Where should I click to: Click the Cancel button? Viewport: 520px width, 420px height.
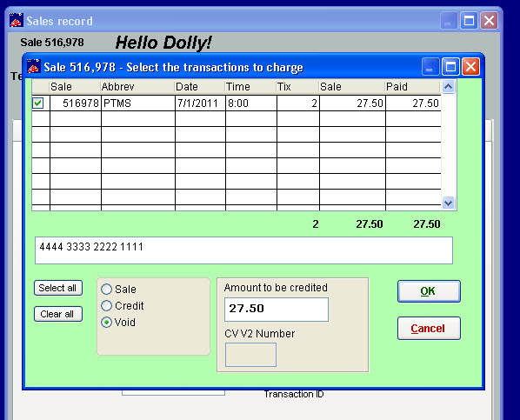click(429, 329)
